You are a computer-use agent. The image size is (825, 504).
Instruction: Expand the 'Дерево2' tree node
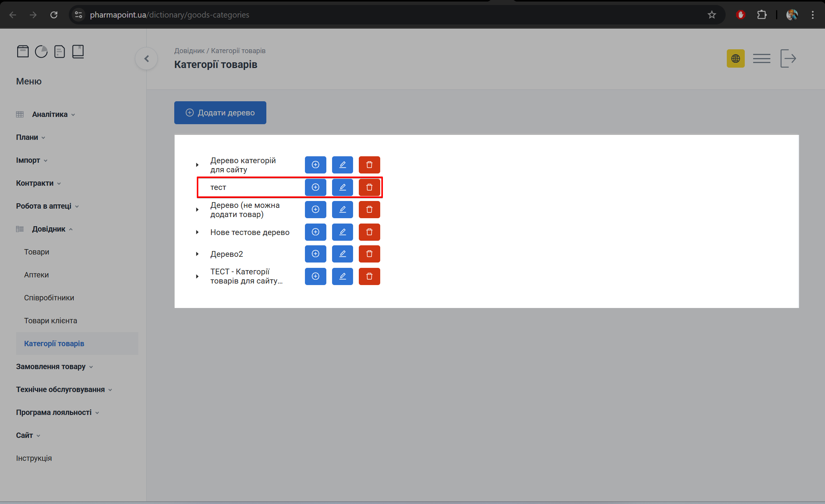click(197, 254)
